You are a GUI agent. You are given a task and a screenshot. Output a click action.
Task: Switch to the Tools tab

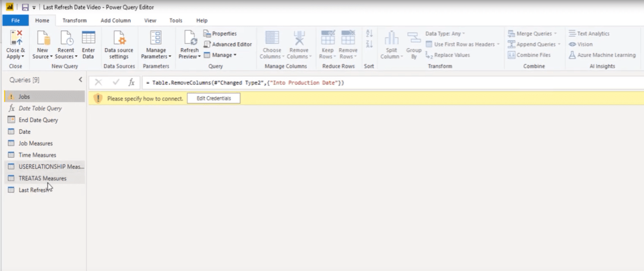click(x=176, y=21)
